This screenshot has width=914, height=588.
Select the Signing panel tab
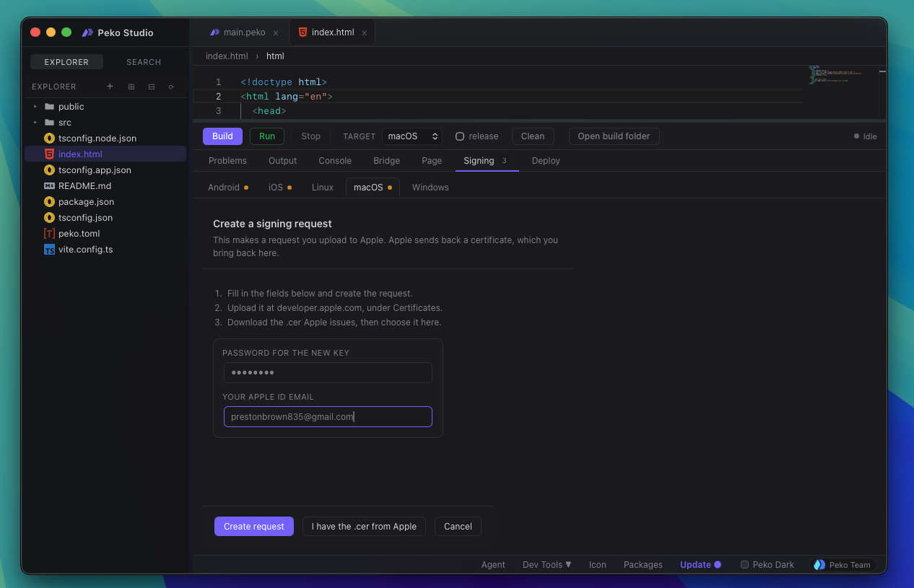click(486, 161)
